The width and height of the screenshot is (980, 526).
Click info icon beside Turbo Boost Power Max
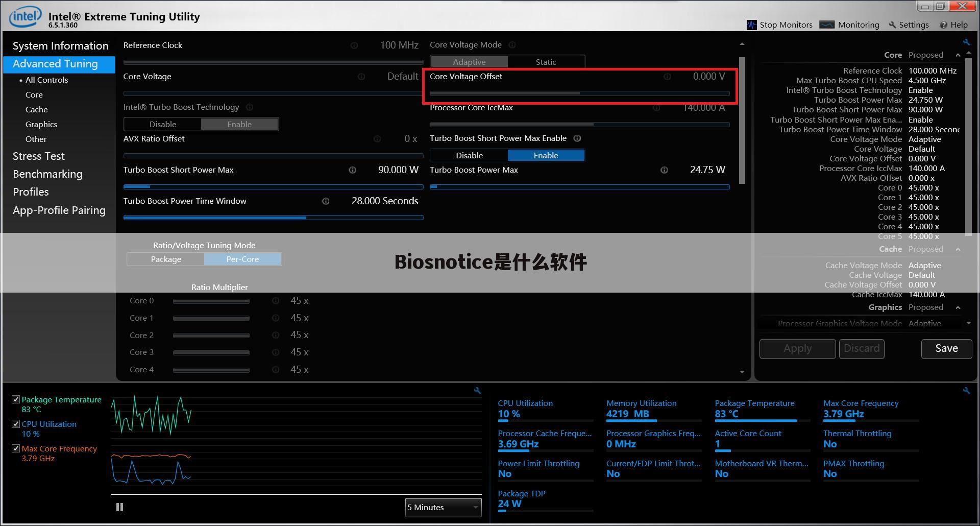pos(664,170)
